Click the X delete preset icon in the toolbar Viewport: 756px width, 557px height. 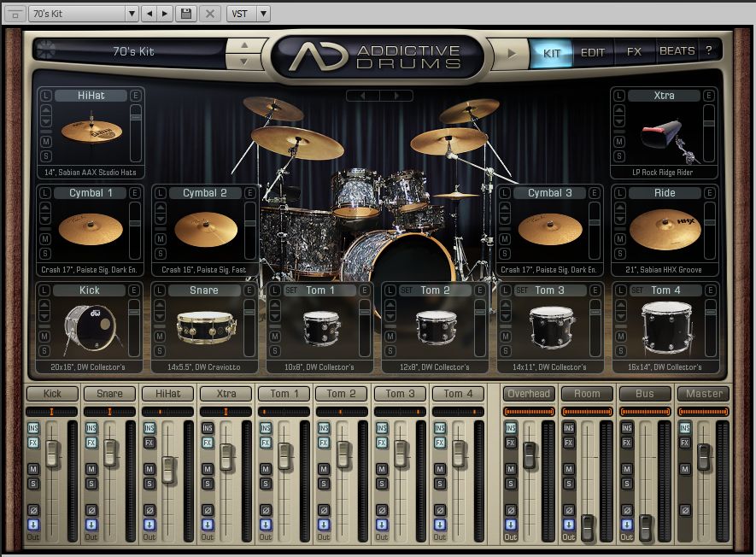208,13
